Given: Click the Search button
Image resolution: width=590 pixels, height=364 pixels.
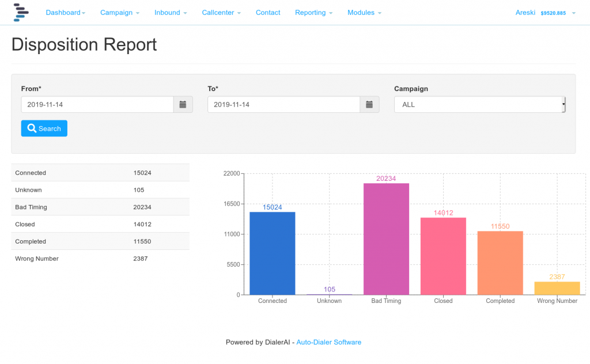Looking at the screenshot, I should coord(44,128).
